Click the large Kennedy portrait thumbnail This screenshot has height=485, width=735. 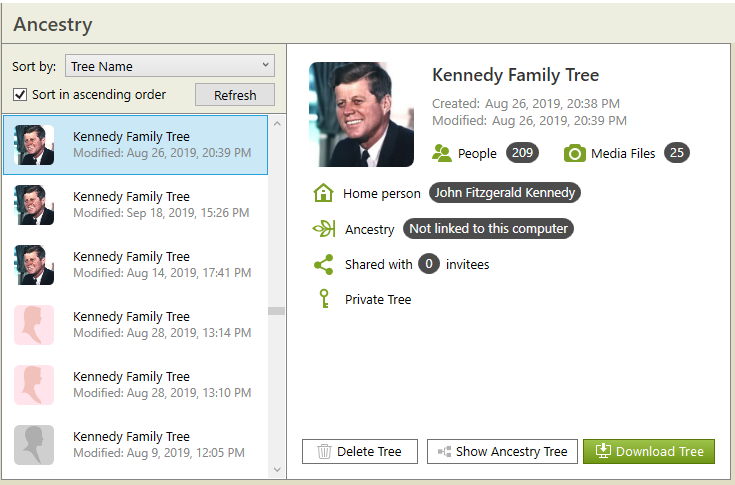[x=361, y=114]
